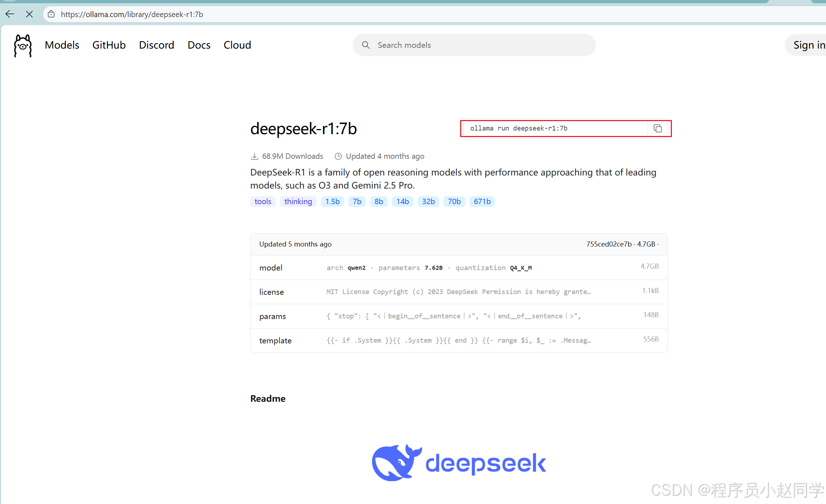
Task: Click the site info lock icon
Action: (51, 14)
